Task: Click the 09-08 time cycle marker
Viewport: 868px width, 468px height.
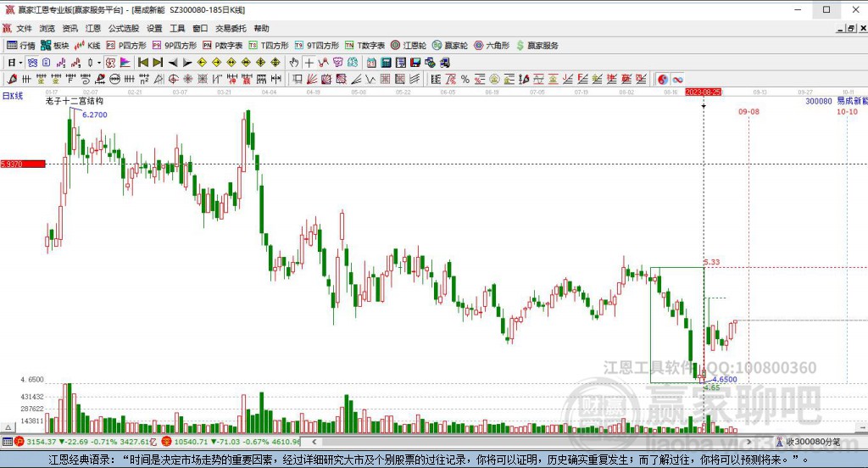Action: pyautogui.click(x=748, y=112)
